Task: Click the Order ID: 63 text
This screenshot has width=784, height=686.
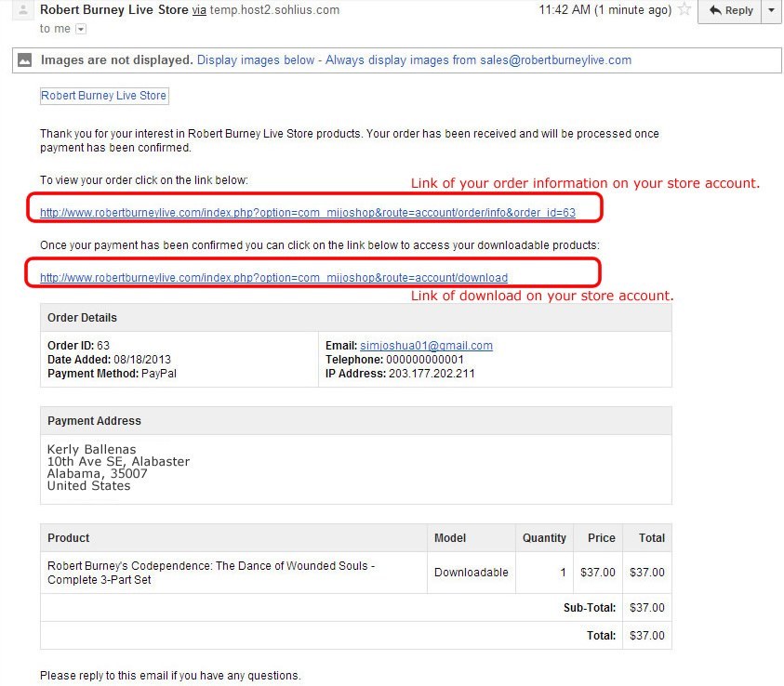Action: click(78, 345)
